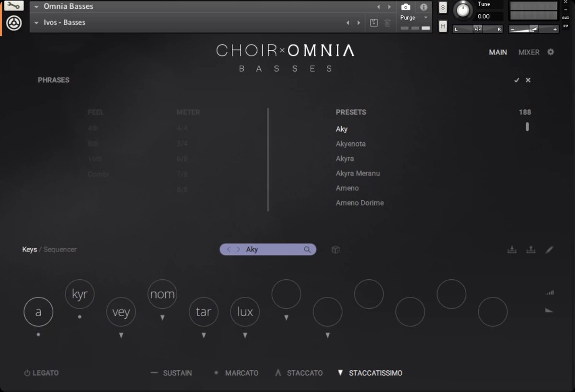Click the import preset download icon
This screenshot has height=392, width=575.
coord(512,250)
